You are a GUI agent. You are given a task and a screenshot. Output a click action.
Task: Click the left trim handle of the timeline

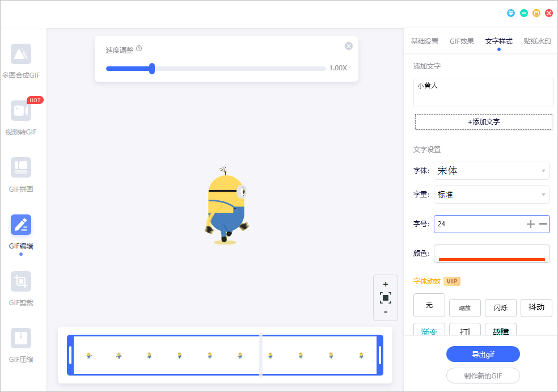70,355
